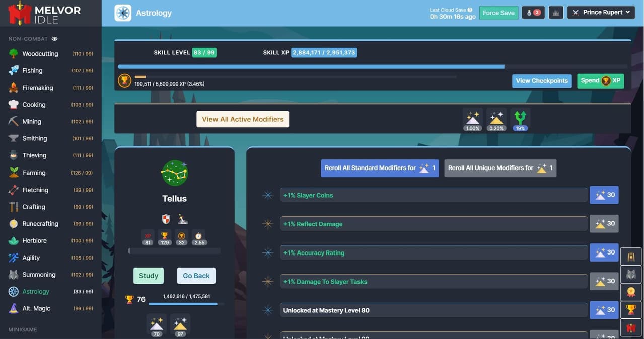Screen dimensions: 644x339
Task: Click the Melvor Idle logo
Action: tap(44, 13)
